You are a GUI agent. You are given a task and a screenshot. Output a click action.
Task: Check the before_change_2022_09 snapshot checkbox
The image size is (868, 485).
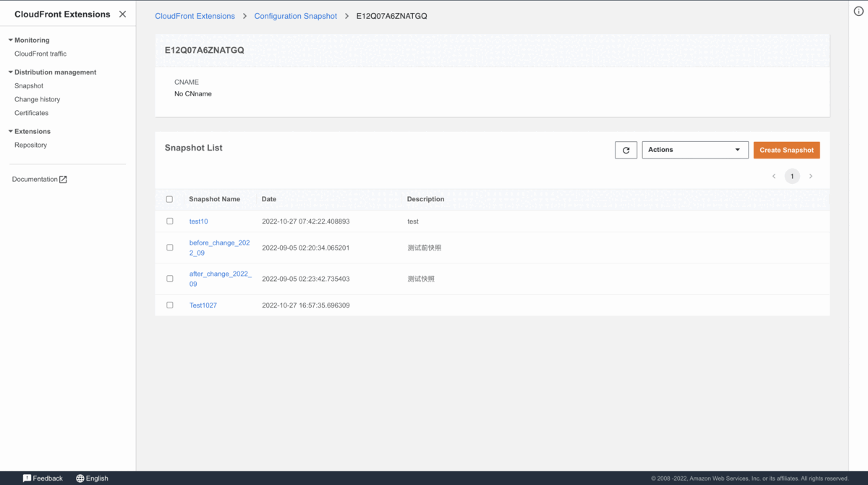click(170, 248)
